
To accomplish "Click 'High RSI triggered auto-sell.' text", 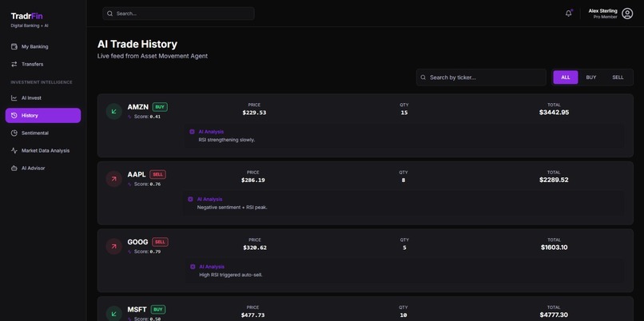I will 231,275.
